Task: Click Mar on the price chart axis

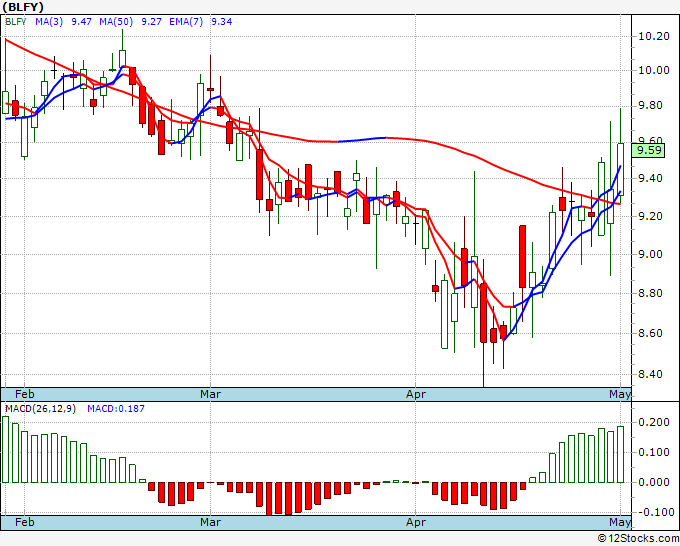Action: 210,394
